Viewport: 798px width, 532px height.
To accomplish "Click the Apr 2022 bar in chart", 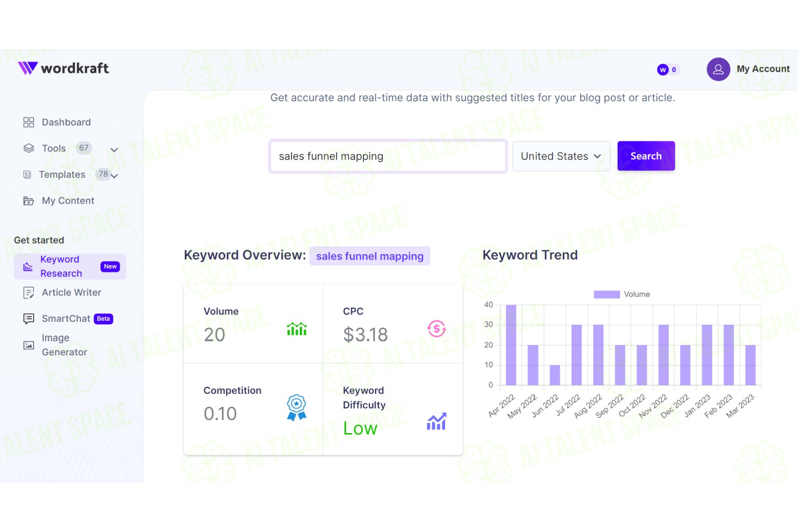I will (511, 345).
